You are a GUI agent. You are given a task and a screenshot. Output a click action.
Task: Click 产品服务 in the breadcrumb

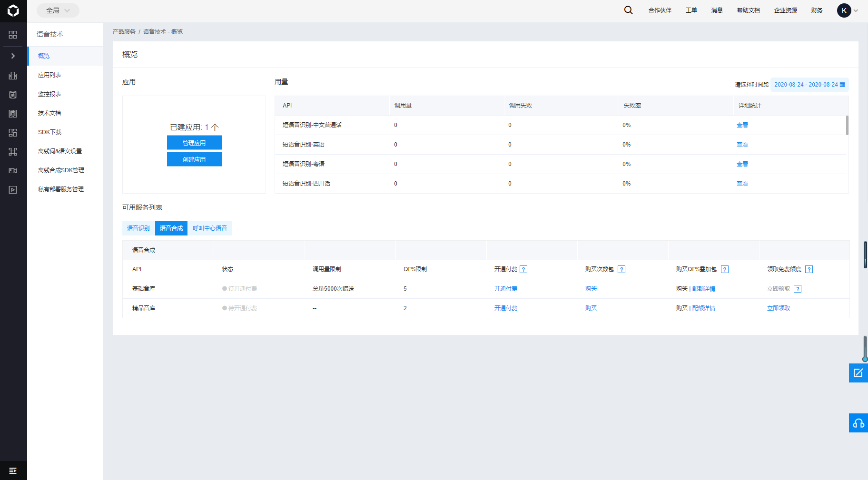click(x=124, y=32)
